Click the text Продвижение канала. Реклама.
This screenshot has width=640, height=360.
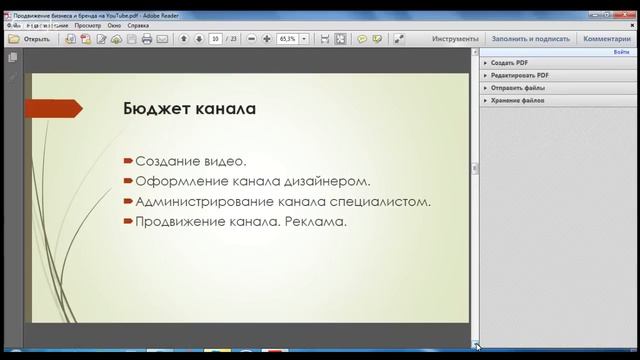pos(241,222)
